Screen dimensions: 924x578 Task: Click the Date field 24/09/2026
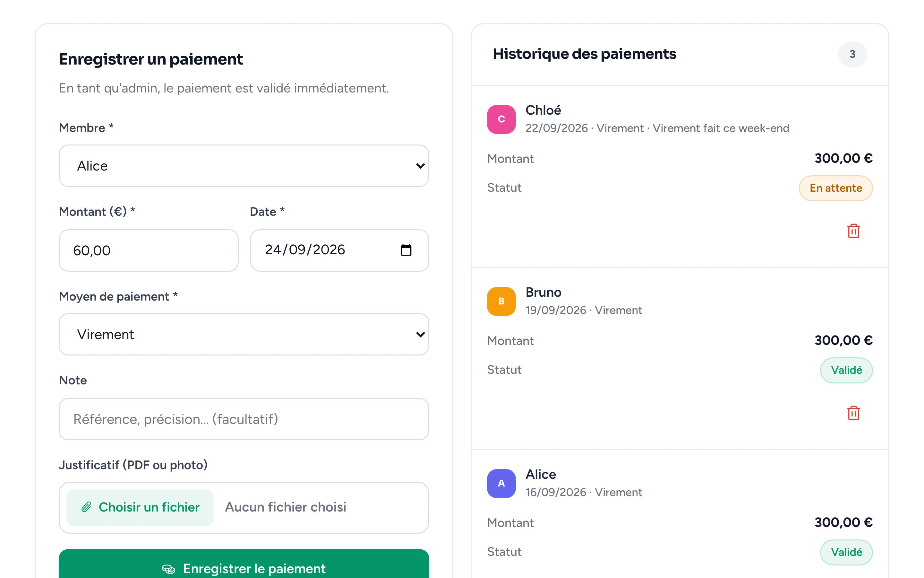pyautogui.click(x=339, y=250)
